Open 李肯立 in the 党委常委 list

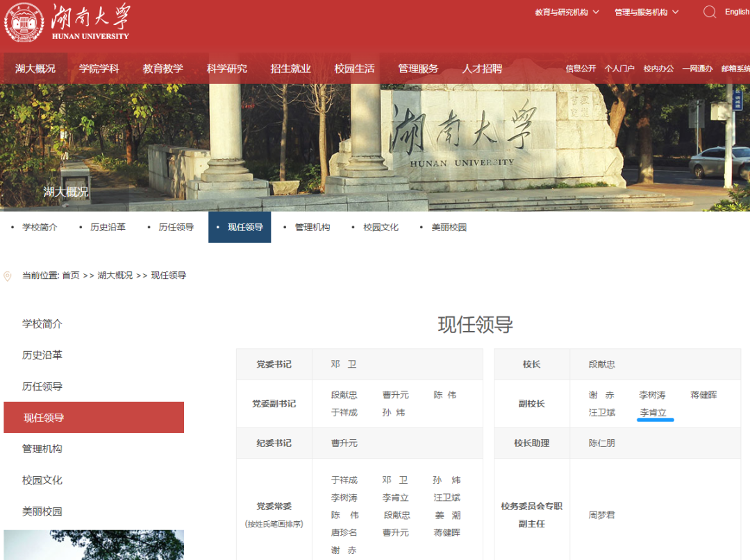click(396, 498)
